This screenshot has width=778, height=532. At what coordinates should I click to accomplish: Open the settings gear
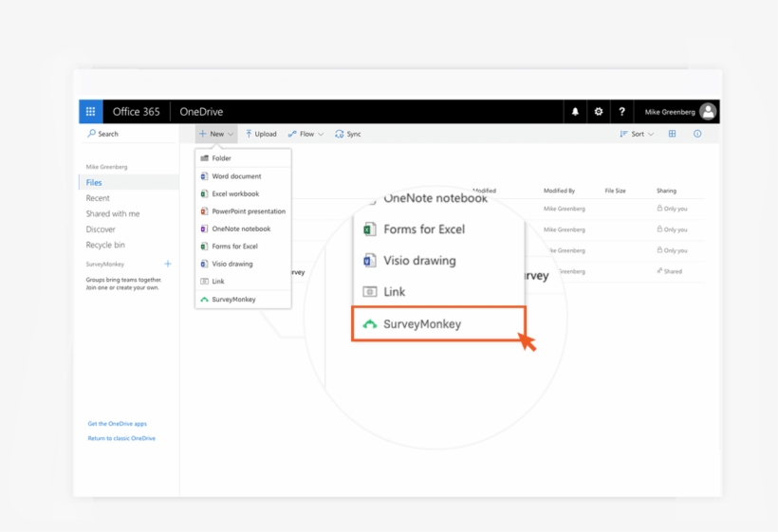pos(599,112)
